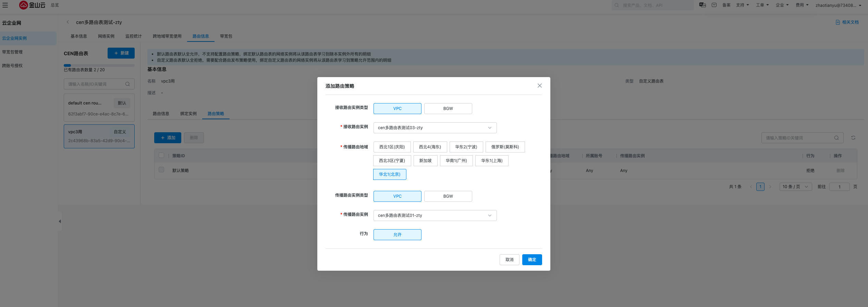Open the zhaotianyu account menu

coord(839,5)
